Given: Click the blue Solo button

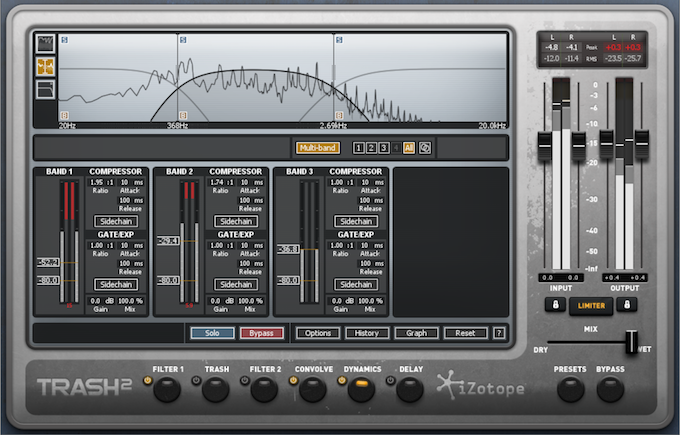Looking at the screenshot, I should click(212, 333).
